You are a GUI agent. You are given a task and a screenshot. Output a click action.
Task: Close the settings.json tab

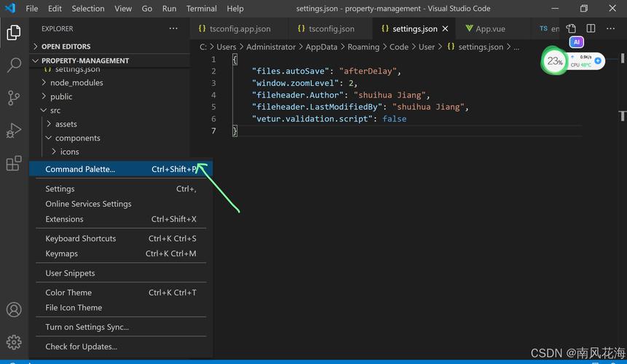pos(445,29)
